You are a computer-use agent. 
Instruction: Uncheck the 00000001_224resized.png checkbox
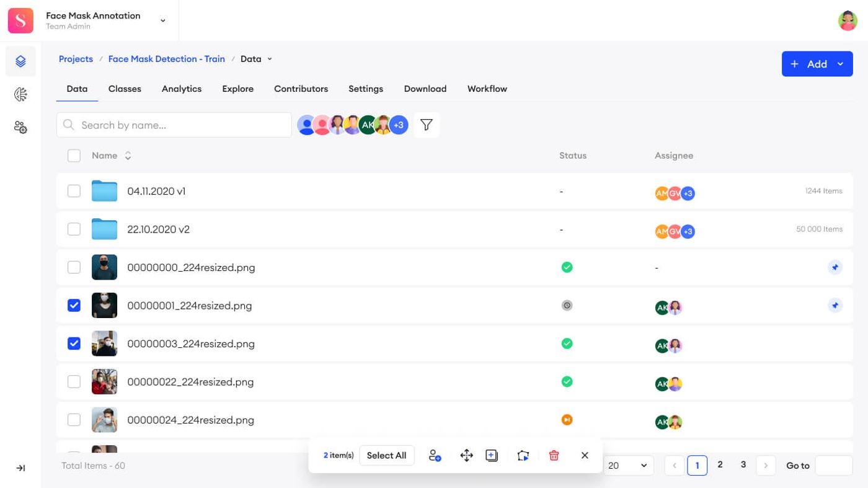coord(74,305)
